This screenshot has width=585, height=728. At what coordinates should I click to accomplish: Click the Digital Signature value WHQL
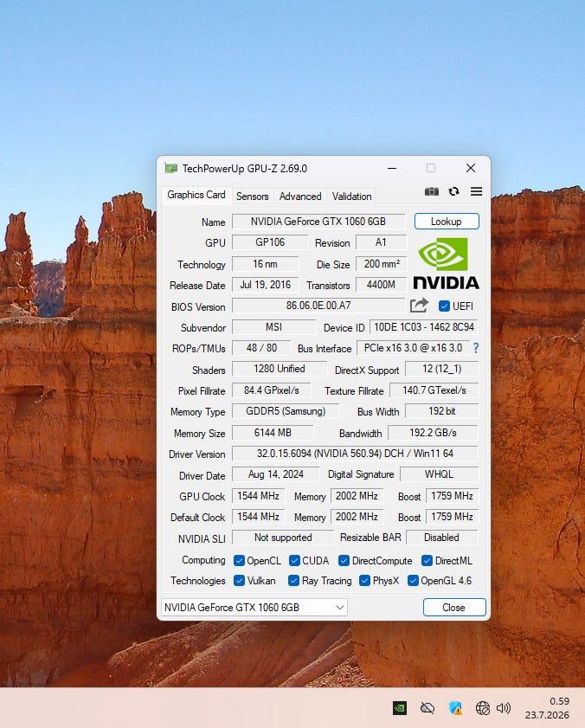click(x=439, y=474)
